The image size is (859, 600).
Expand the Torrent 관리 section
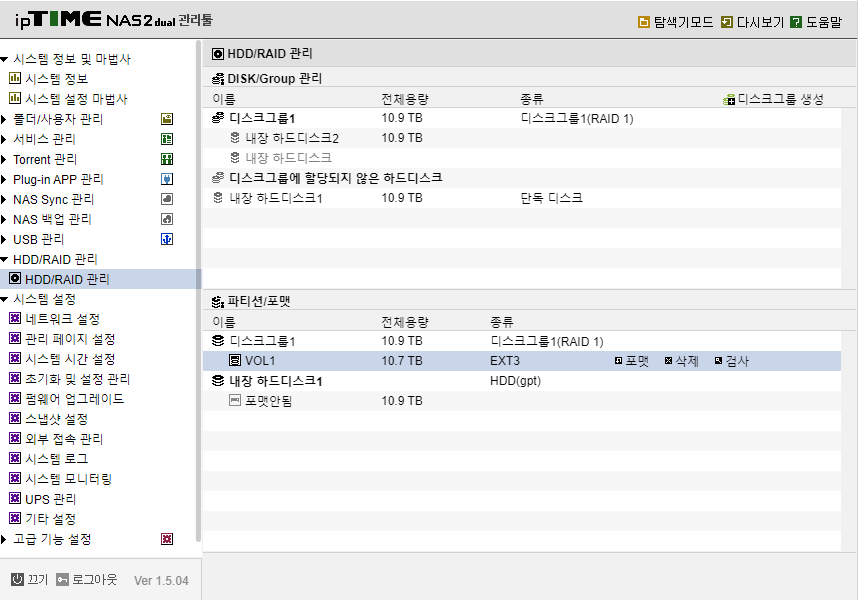(x=4, y=159)
